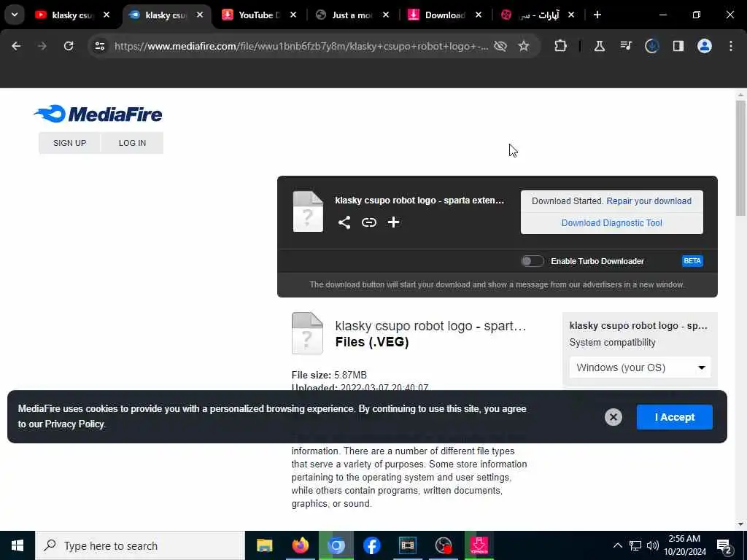Viewport: 747px width, 560px height.
Task: Open Chrome three-dot menu
Action: click(x=730, y=46)
